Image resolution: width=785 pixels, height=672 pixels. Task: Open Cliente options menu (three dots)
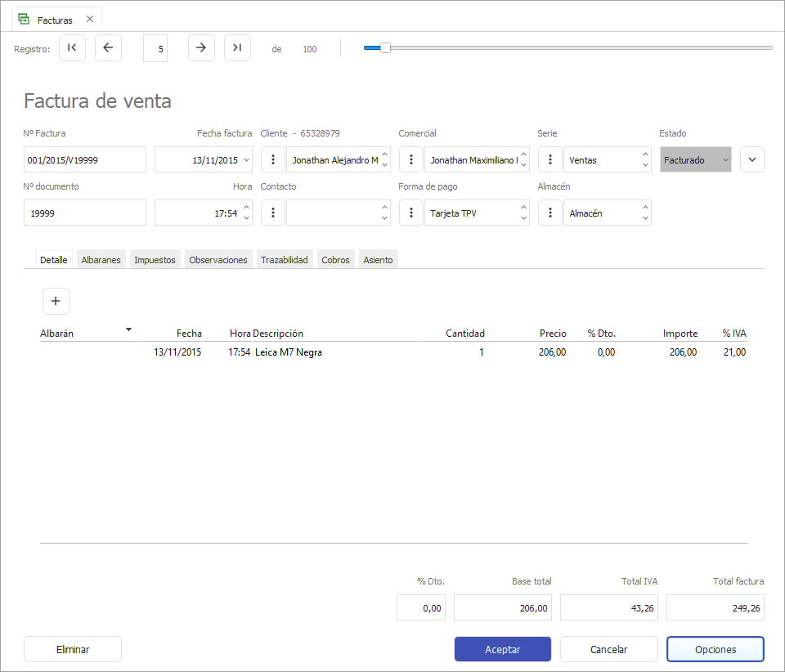coord(273,160)
